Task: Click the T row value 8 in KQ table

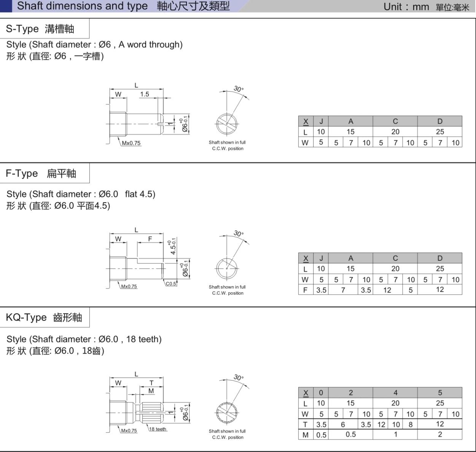Action: pos(410,424)
